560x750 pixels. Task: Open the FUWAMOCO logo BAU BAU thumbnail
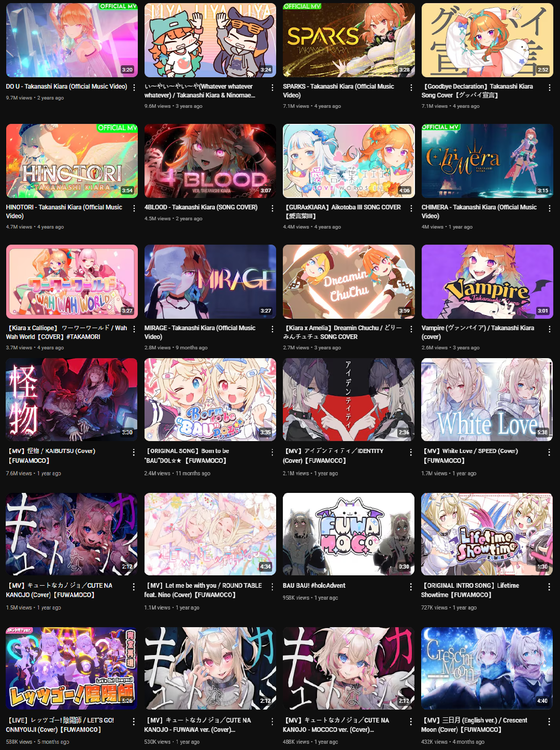pos(349,534)
